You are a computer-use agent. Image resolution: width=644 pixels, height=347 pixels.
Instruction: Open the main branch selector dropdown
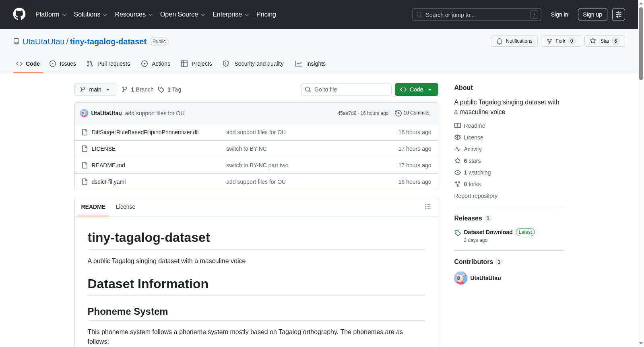point(95,89)
